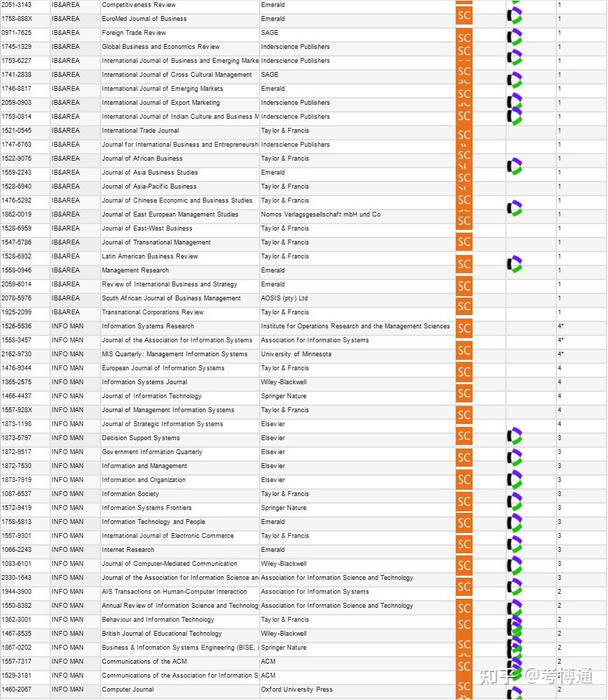Click the Clarivate logo in Decision Support Systems row

(x=514, y=436)
